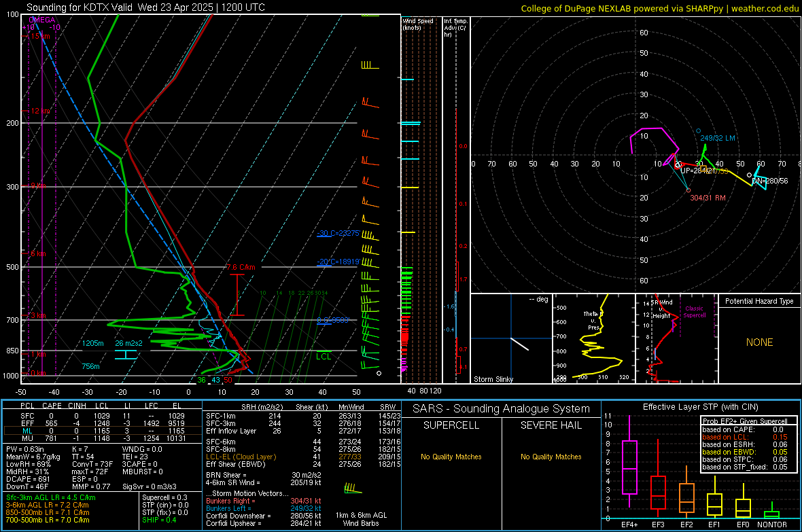Select the 'Storm Slinky' panel label
This screenshot has width=802, height=532.
point(493,379)
